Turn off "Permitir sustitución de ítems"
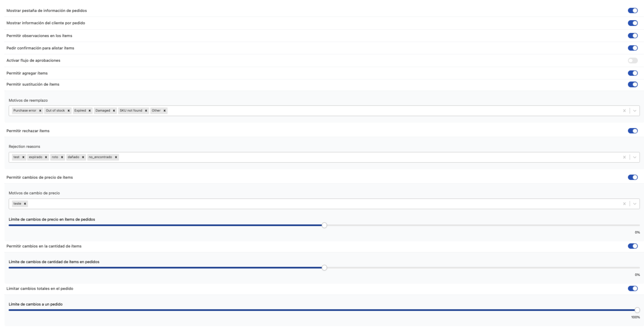The height and width of the screenshot is (333, 644). 633,84
